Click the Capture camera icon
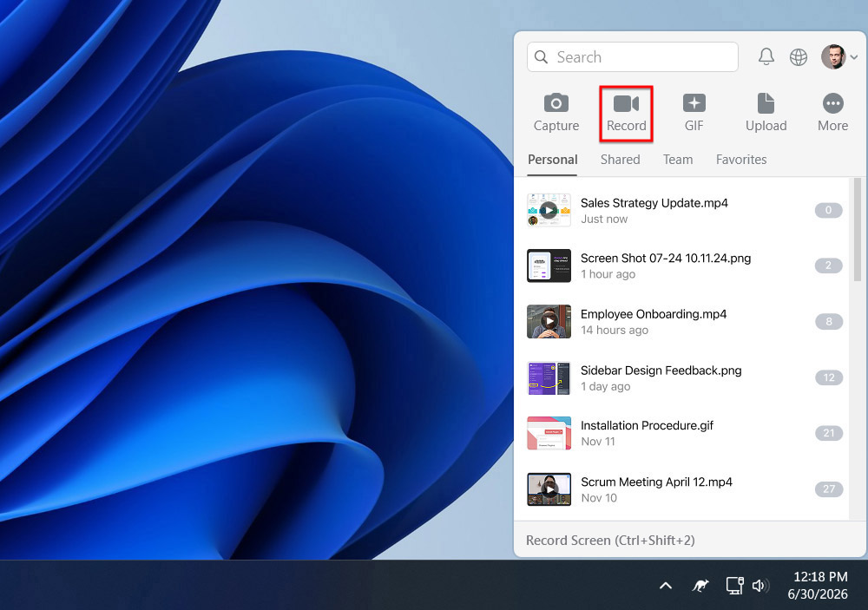868x610 pixels. tap(556, 103)
